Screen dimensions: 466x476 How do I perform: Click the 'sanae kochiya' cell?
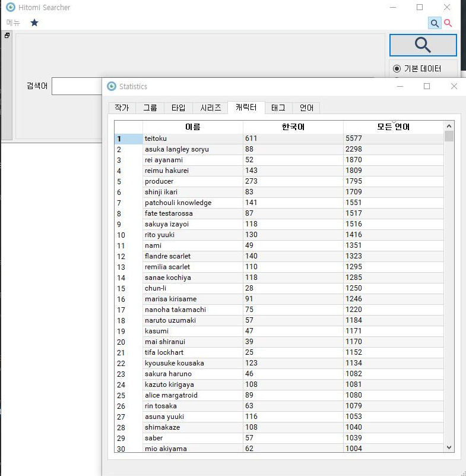(x=193, y=278)
